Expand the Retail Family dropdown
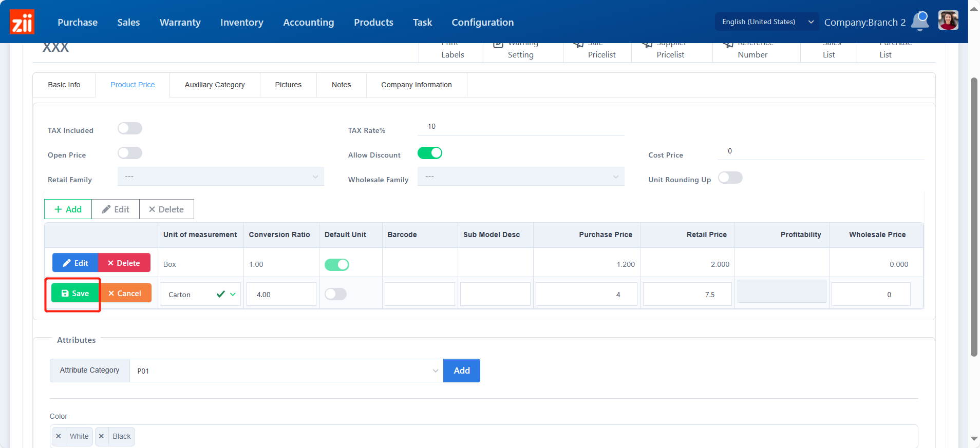The width and height of the screenshot is (980, 448). pos(220,177)
